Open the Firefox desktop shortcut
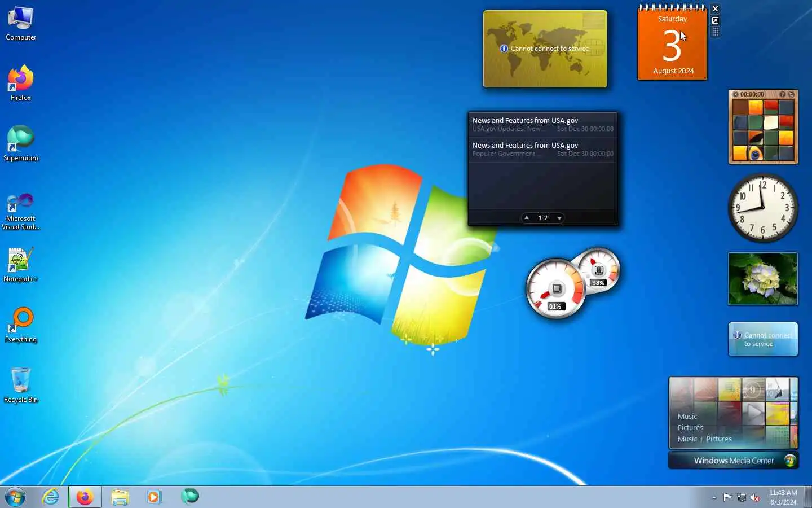Screen dimensions: 812x508 pyautogui.click(x=21, y=84)
